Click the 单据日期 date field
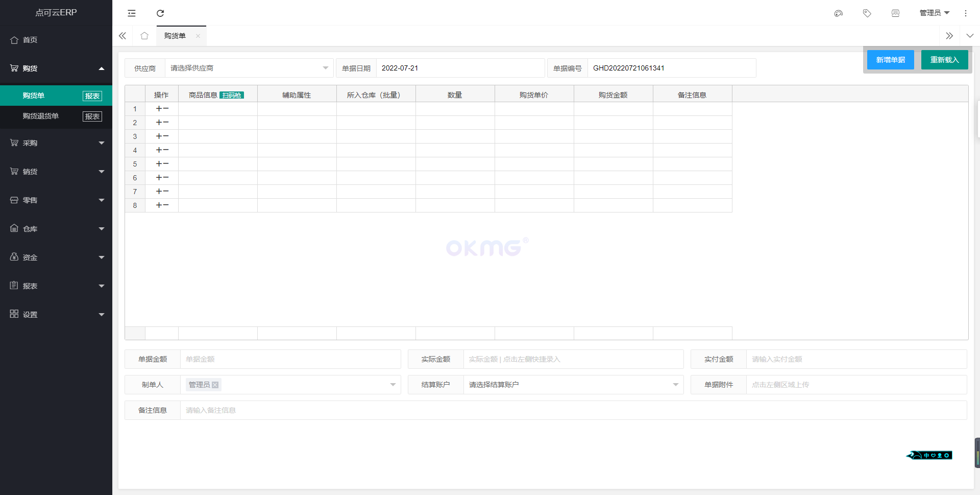Viewport: 980px width, 495px height. pyautogui.click(x=460, y=68)
